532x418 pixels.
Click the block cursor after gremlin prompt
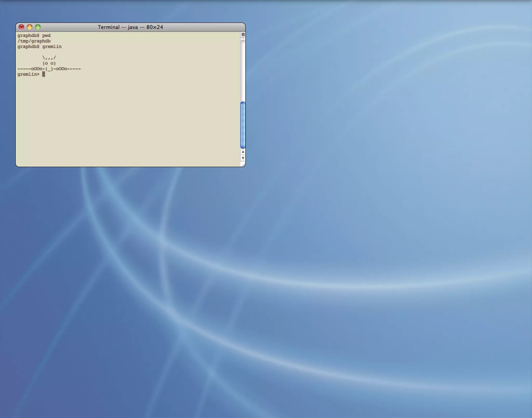tap(44, 74)
